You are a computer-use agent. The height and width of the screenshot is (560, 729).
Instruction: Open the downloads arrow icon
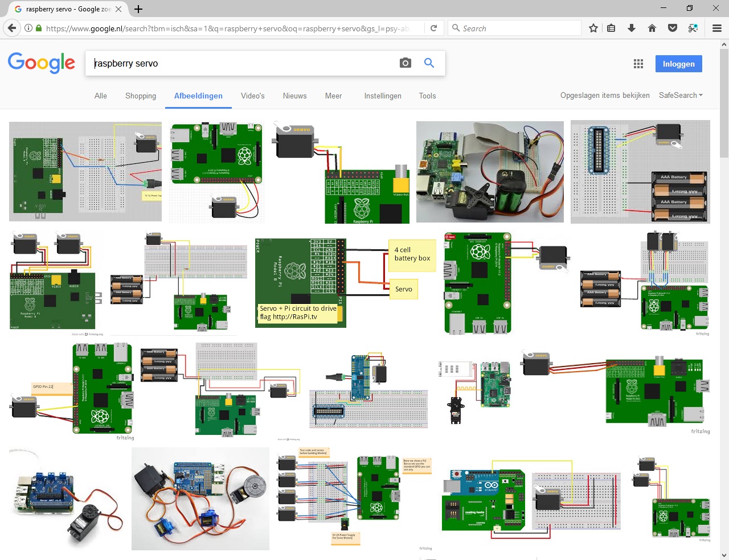tap(632, 28)
